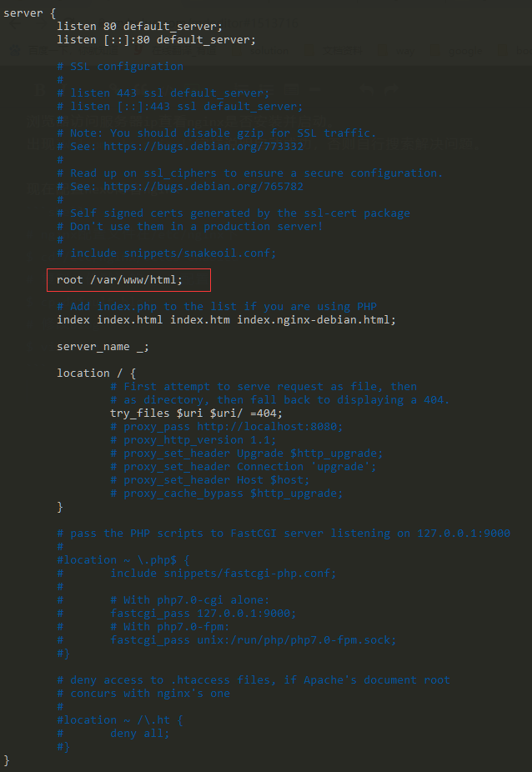The width and height of the screenshot is (532, 772).
Task: Click the "location / {" line
Action: 96,373
